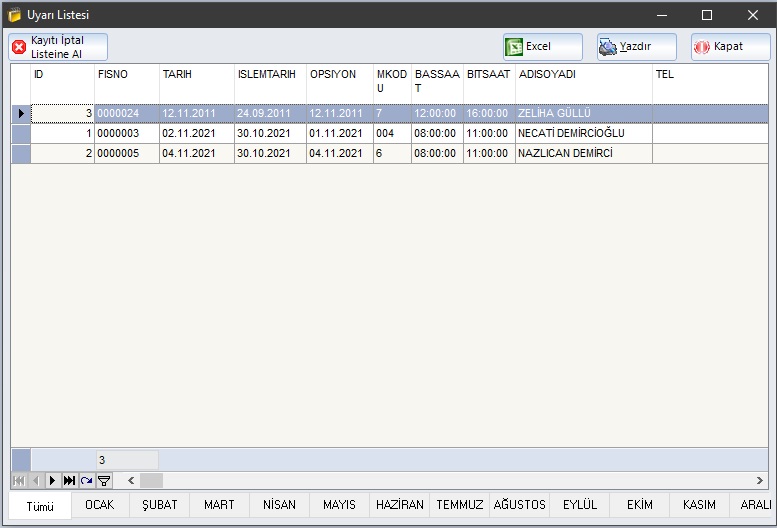This screenshot has width=777, height=528.
Task: Jump to last record in navigator
Action: tap(69, 481)
